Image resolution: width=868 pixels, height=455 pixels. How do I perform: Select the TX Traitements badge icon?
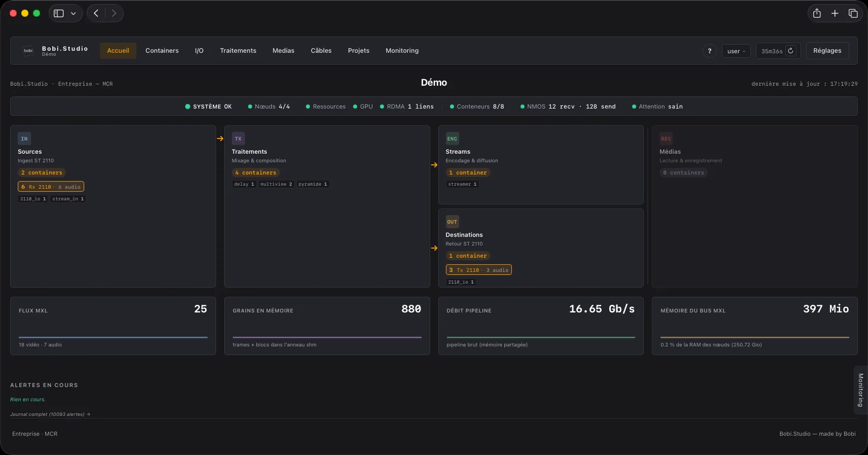tap(238, 138)
